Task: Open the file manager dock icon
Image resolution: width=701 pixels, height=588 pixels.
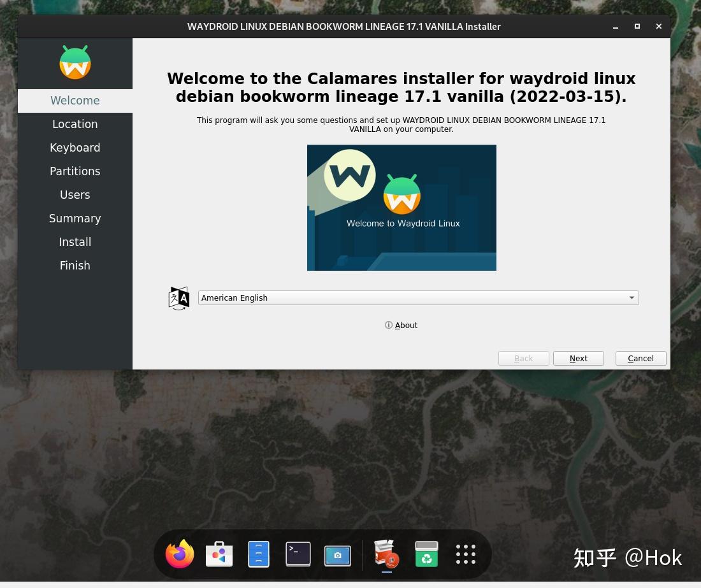Action: point(258,554)
